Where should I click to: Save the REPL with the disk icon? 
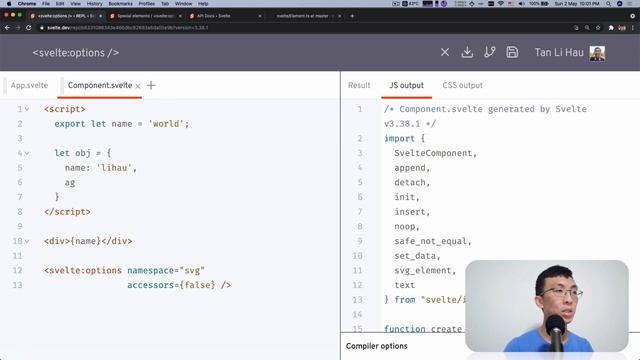pos(512,52)
